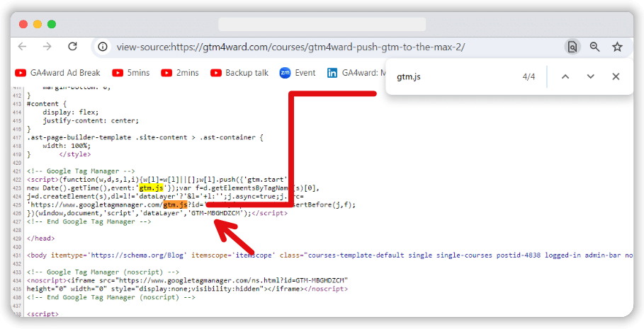
Task: Open the GA4ward LinkedIn bookmark
Action: pos(356,73)
